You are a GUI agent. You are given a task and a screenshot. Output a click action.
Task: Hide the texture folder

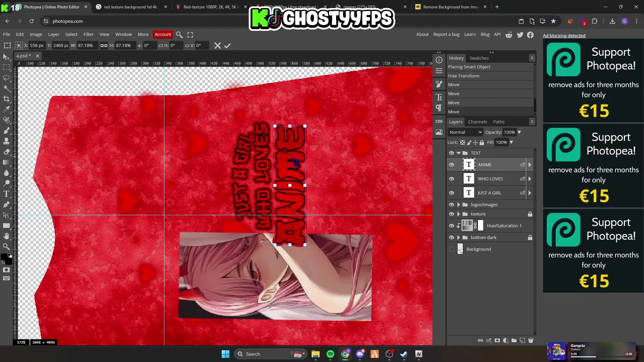click(451, 214)
